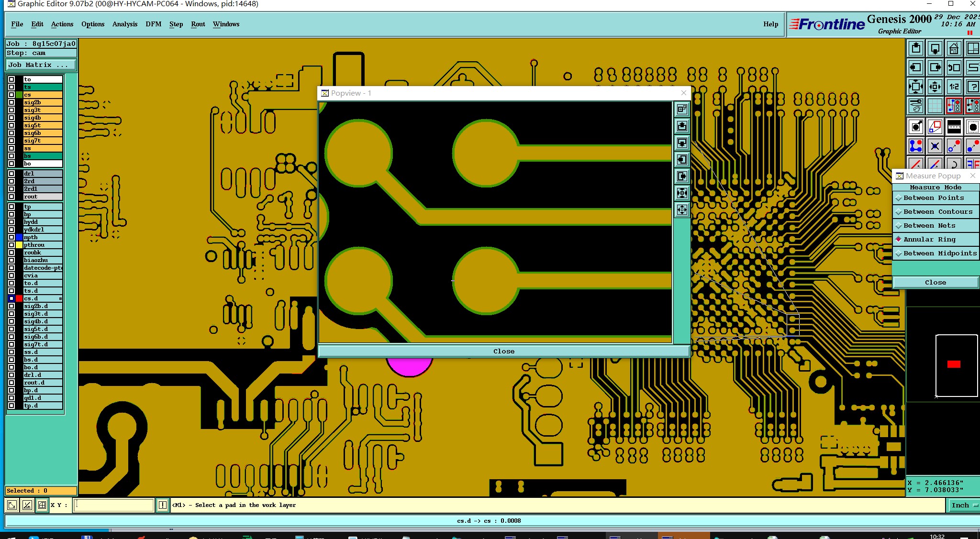Screen dimensions: 980x539
Task: Open the DFM menu
Action: pyautogui.click(x=153, y=24)
